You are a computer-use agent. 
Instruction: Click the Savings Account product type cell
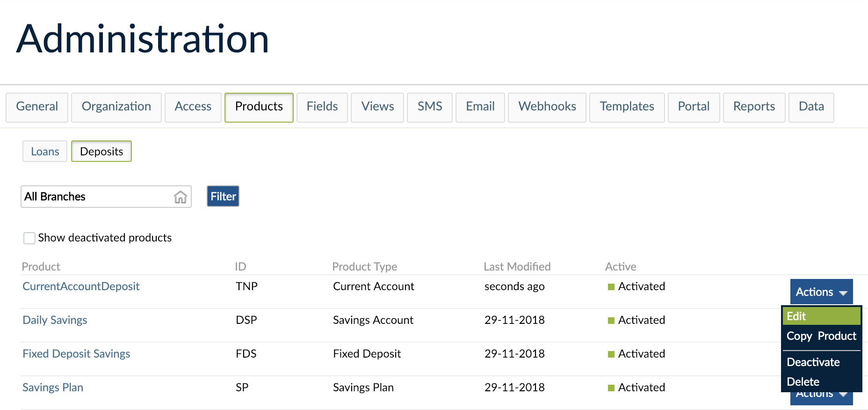click(x=373, y=320)
